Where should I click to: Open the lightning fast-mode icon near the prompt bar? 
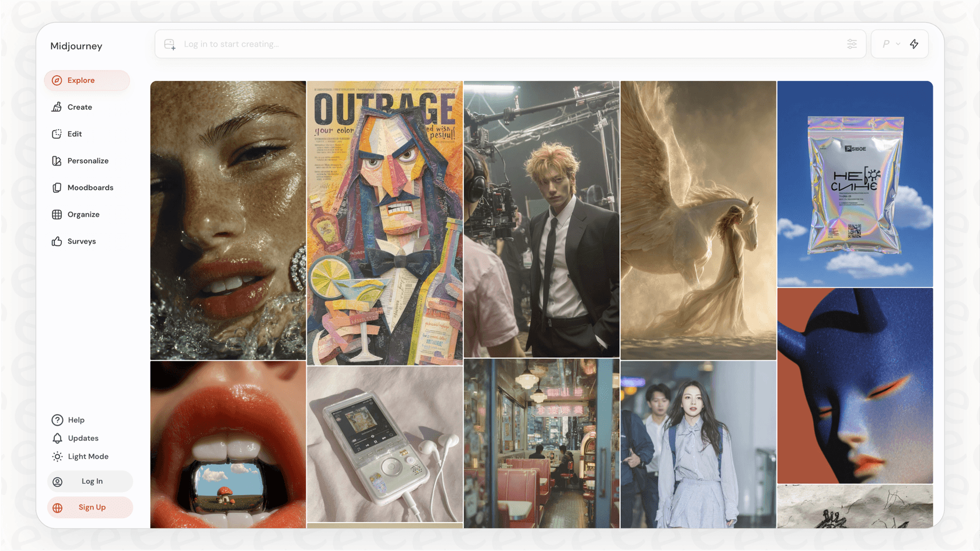pos(914,44)
